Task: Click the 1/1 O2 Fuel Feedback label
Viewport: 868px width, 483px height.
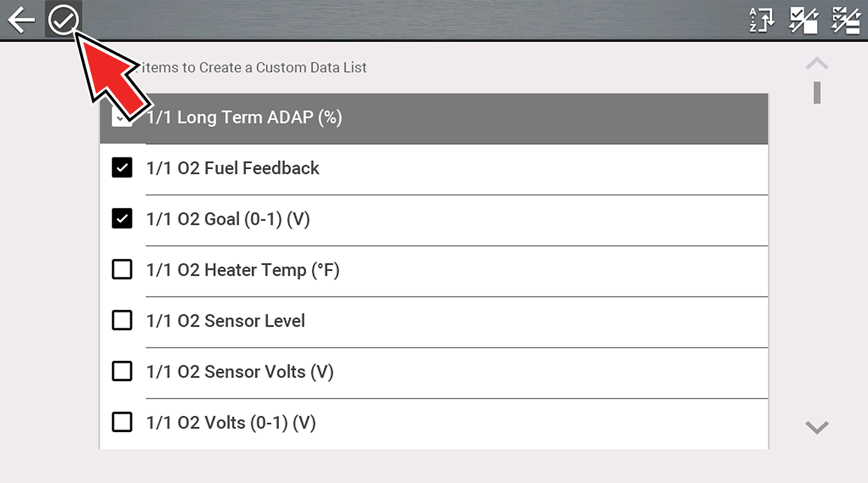Action: pos(233,168)
